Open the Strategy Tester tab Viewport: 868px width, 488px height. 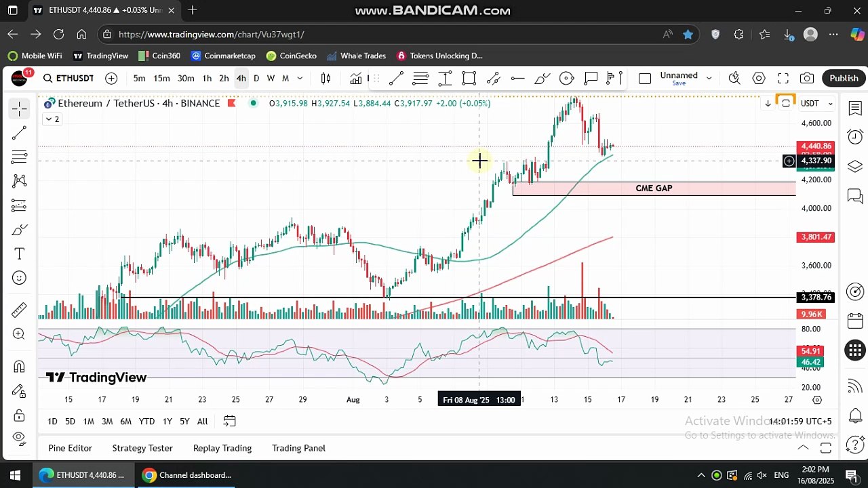pos(142,448)
